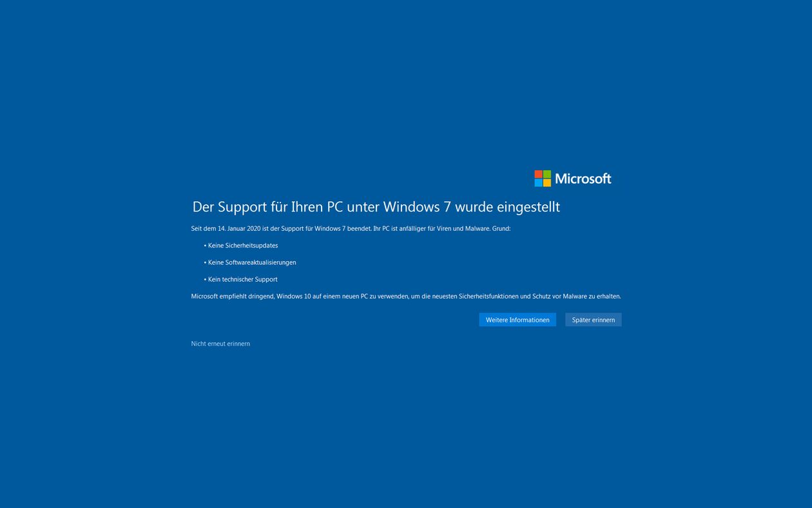Choose Später erinnern to postpone reminder
The image size is (812, 508).
click(x=593, y=320)
